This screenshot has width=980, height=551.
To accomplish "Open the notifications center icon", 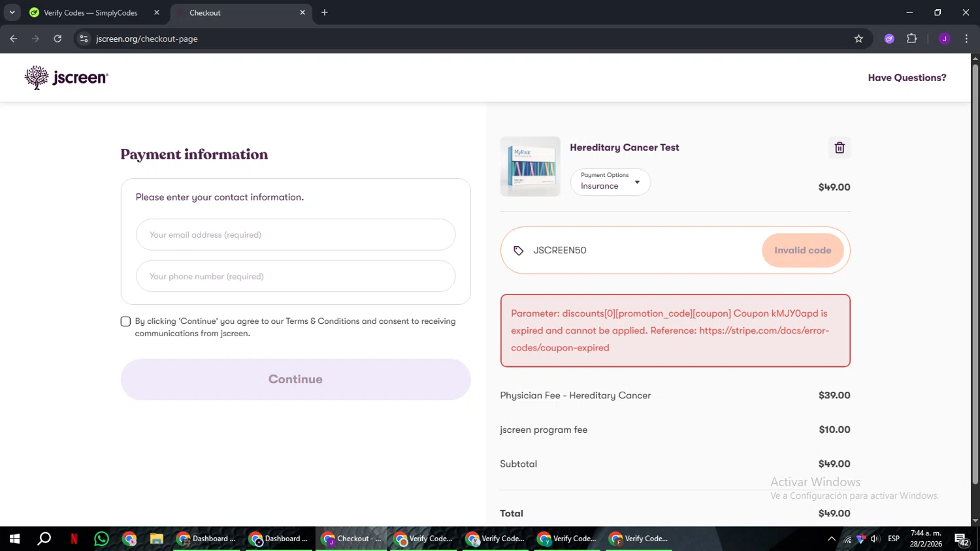I will [962, 539].
